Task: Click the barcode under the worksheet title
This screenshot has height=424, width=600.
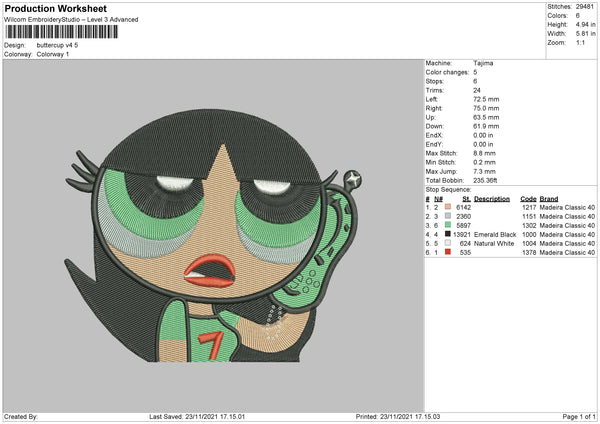Action: coord(62,32)
